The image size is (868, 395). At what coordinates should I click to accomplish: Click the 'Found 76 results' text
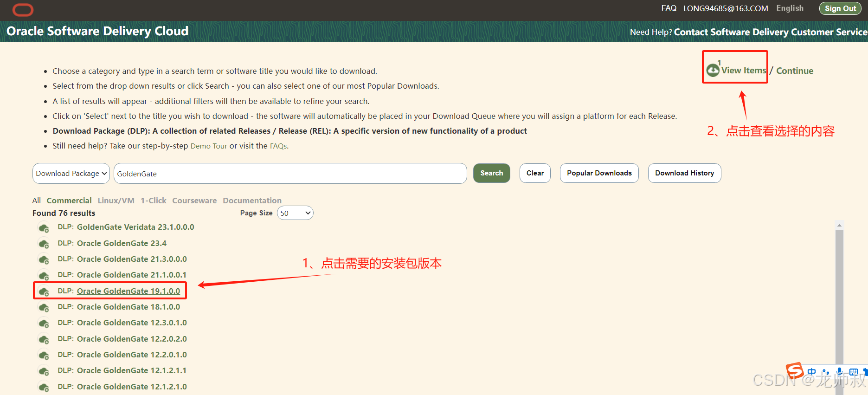tap(64, 213)
